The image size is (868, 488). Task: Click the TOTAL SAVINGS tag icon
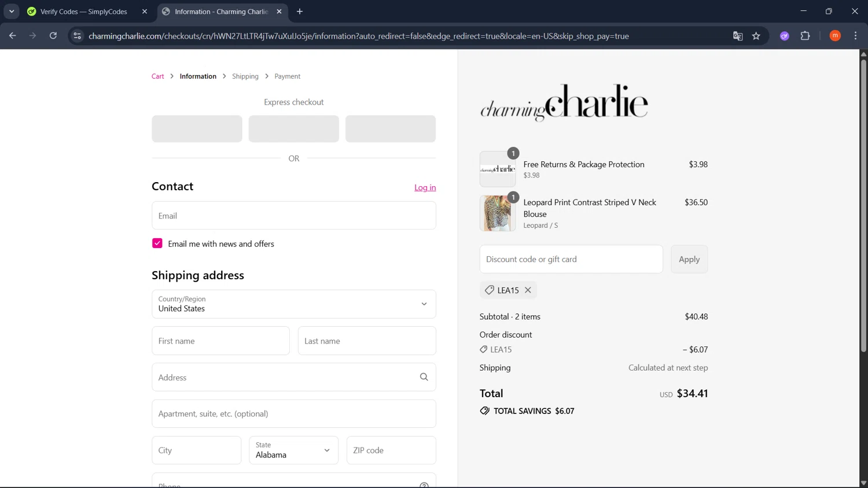click(485, 411)
